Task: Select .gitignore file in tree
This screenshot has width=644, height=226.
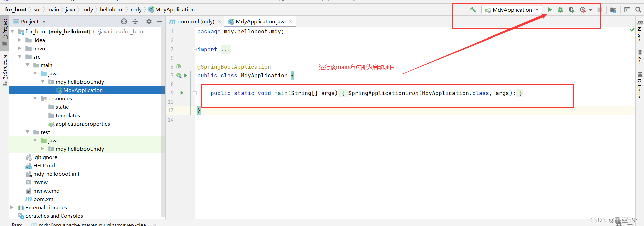Action: 45,157
